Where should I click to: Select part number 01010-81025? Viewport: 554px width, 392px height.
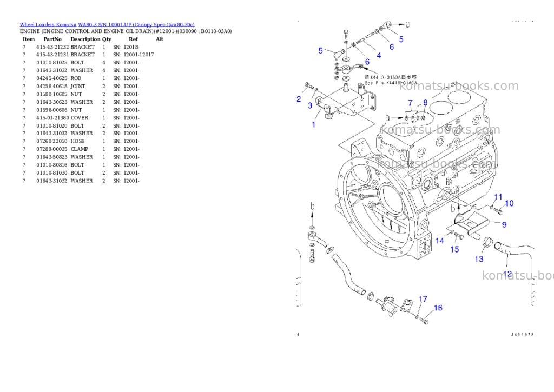pos(51,63)
